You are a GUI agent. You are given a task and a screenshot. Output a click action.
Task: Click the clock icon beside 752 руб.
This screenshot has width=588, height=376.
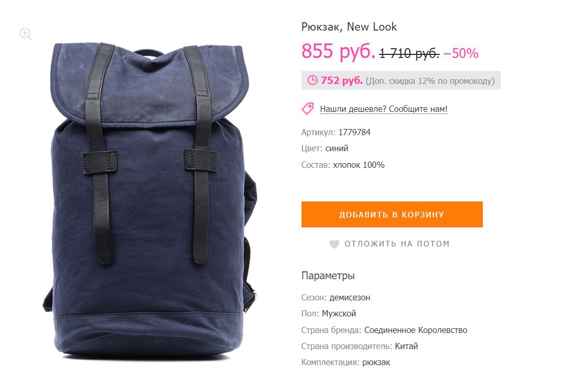(312, 80)
